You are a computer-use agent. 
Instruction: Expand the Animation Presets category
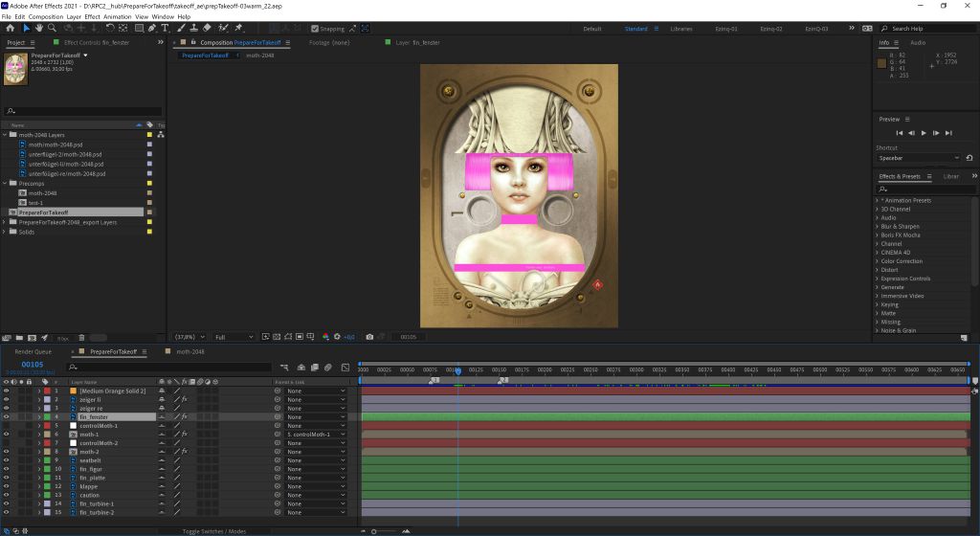[877, 201]
